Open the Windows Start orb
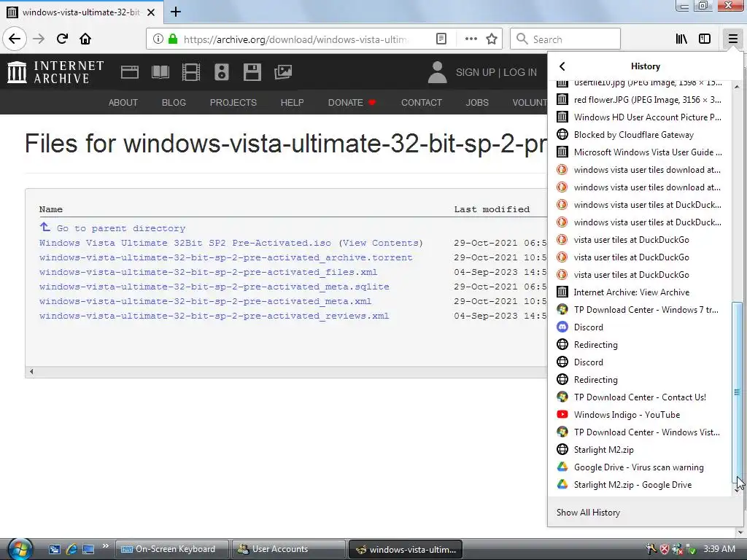747x560 pixels. pyautogui.click(x=20, y=549)
